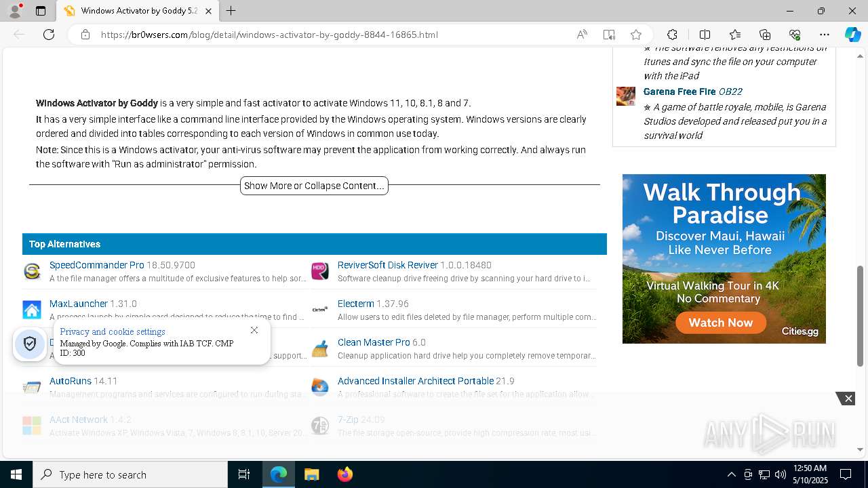Refresh the current page
The height and width of the screenshot is (488, 868).
click(x=49, y=35)
